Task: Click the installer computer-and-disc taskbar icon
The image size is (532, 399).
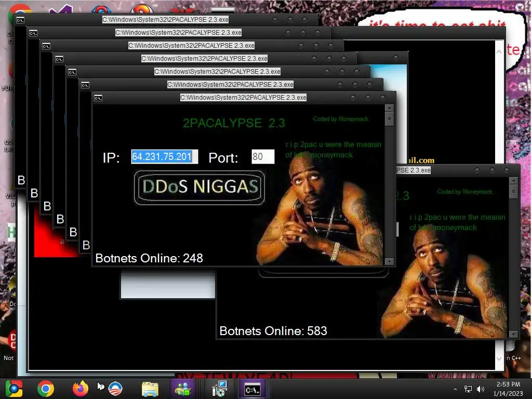Action: coord(219,389)
